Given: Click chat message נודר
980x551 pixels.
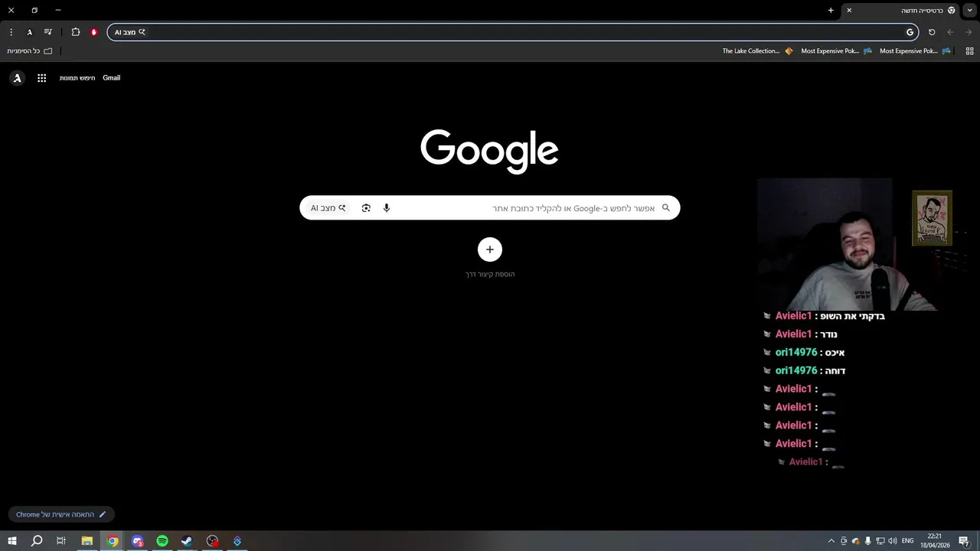Looking at the screenshot, I should coord(829,334).
